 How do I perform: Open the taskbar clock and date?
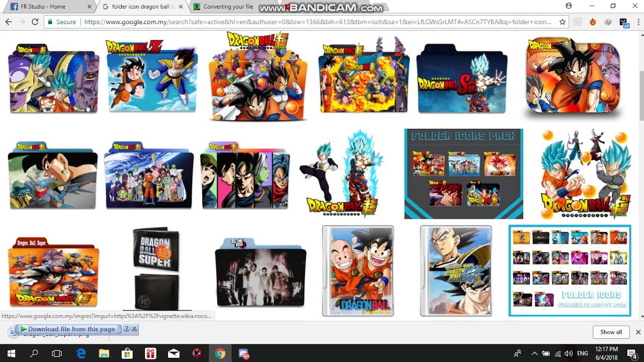click(x=606, y=353)
